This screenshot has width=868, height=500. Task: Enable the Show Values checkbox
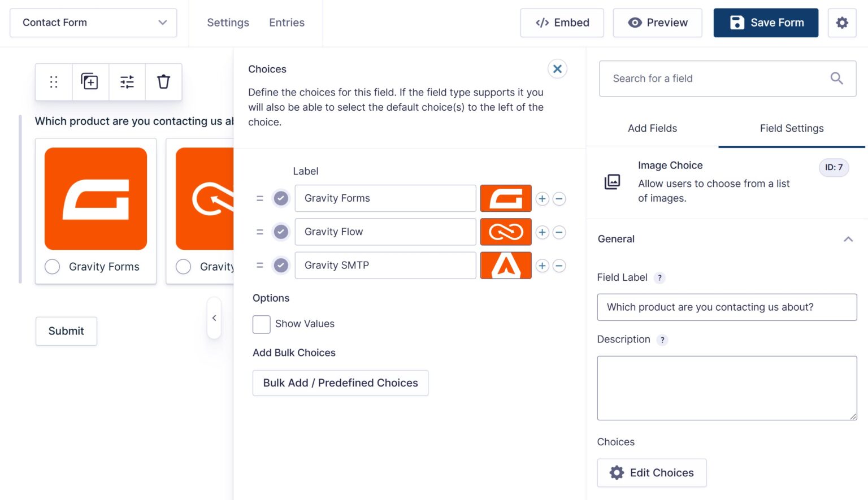click(x=261, y=324)
